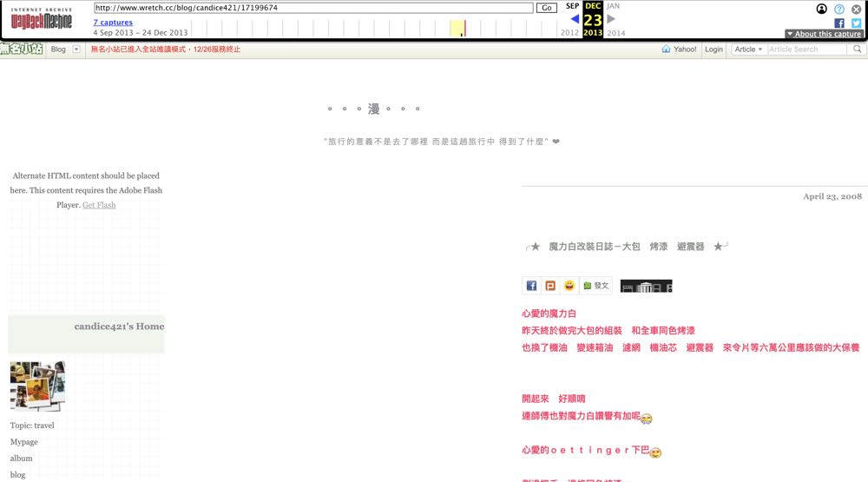The width and height of the screenshot is (868, 482).
Task: Share the blog post to Facebook
Action: (532, 286)
